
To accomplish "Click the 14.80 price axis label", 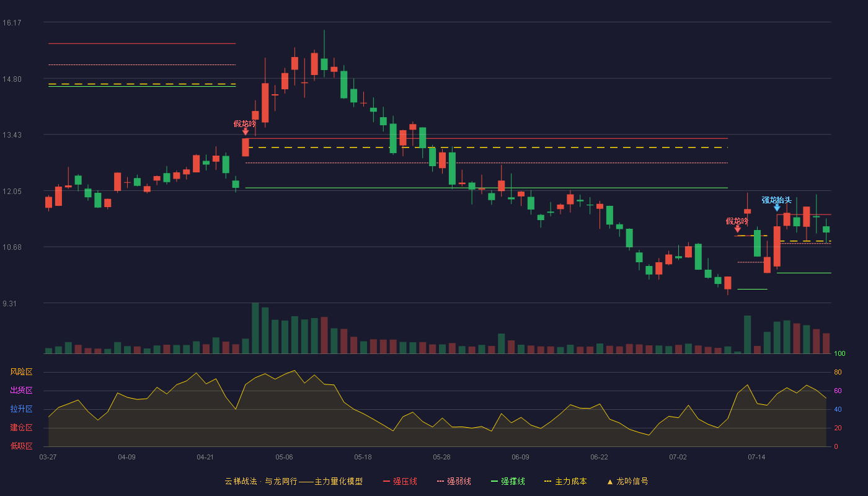I will [x=12, y=79].
